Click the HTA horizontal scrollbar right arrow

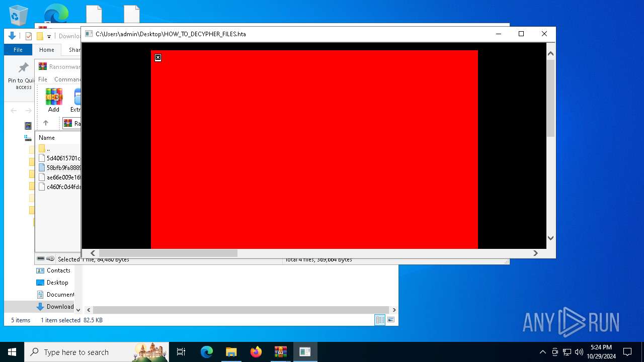click(535, 253)
